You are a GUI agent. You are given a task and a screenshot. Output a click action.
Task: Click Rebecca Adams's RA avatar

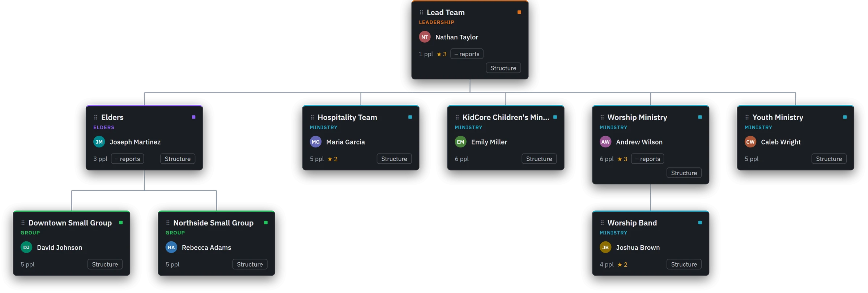pos(171,247)
